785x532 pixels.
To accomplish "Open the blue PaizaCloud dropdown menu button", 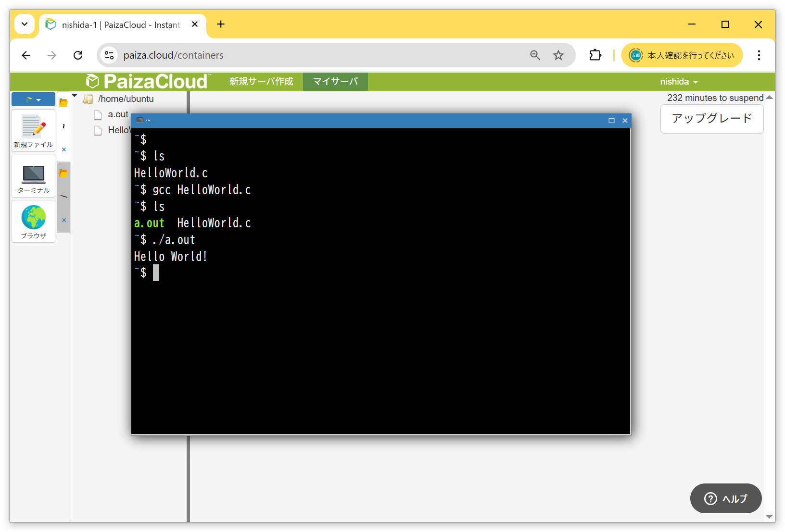I will click(33, 99).
